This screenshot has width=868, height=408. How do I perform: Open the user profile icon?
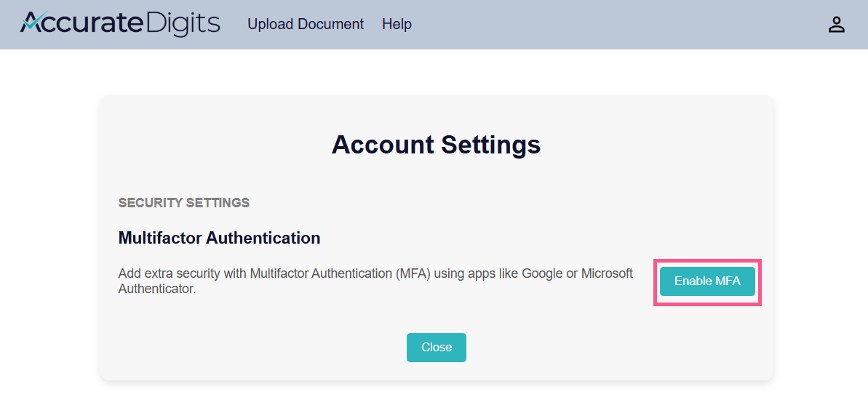pos(836,25)
